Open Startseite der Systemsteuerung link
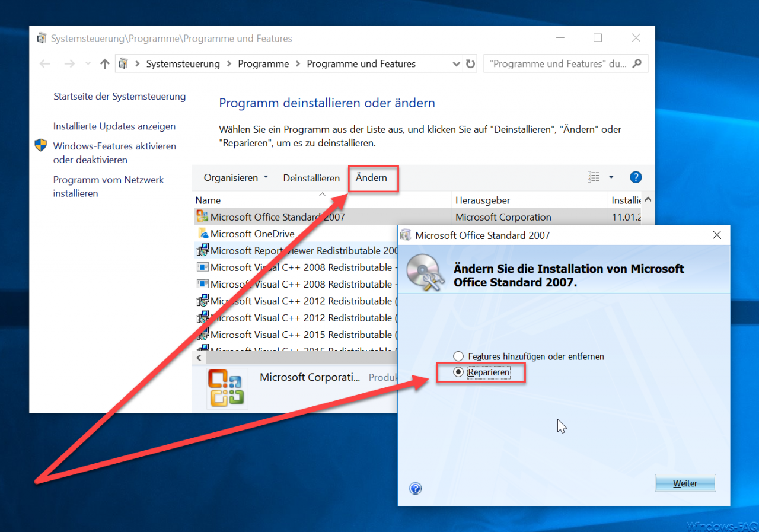Screen dimensions: 759x532 tap(119, 96)
